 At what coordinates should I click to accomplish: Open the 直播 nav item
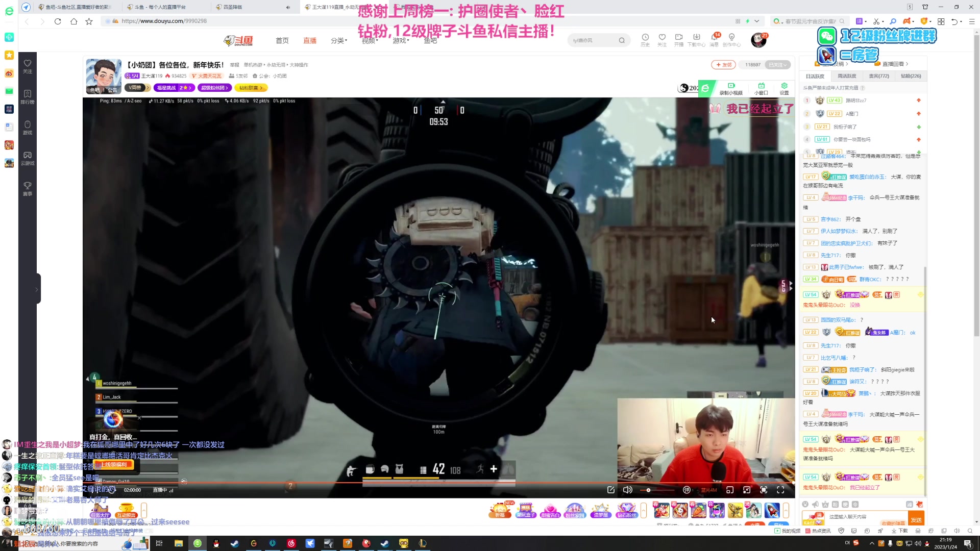310,40
